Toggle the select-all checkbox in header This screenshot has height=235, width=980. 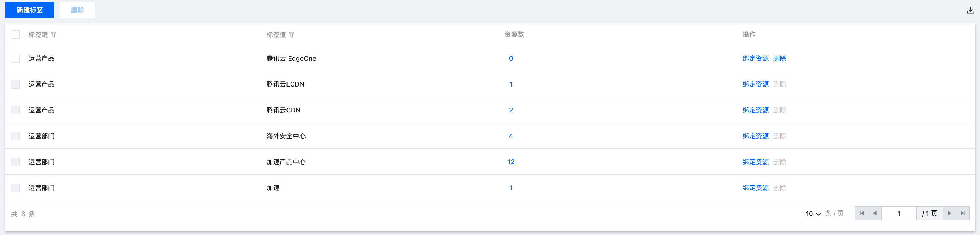pos(15,35)
